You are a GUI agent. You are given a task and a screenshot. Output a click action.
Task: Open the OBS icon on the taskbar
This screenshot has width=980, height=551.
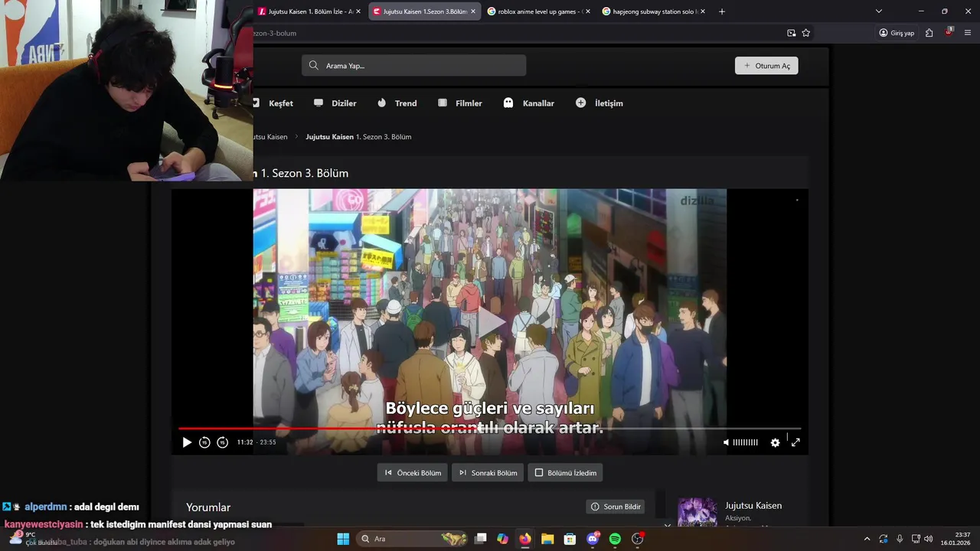tap(638, 539)
